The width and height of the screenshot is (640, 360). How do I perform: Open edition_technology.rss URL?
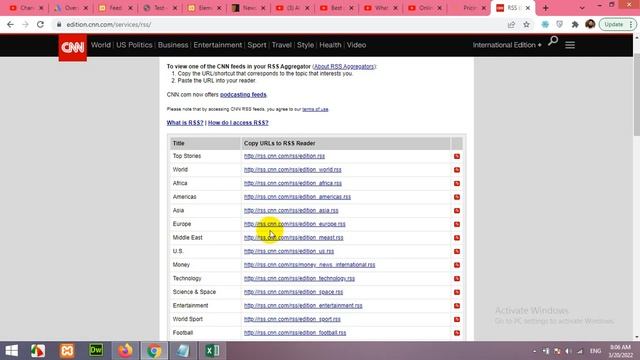click(x=299, y=278)
